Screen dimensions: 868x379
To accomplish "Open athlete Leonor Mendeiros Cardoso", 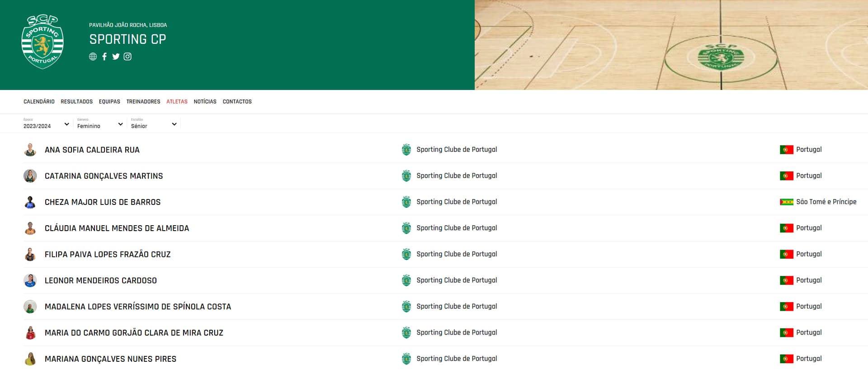I will click(101, 280).
